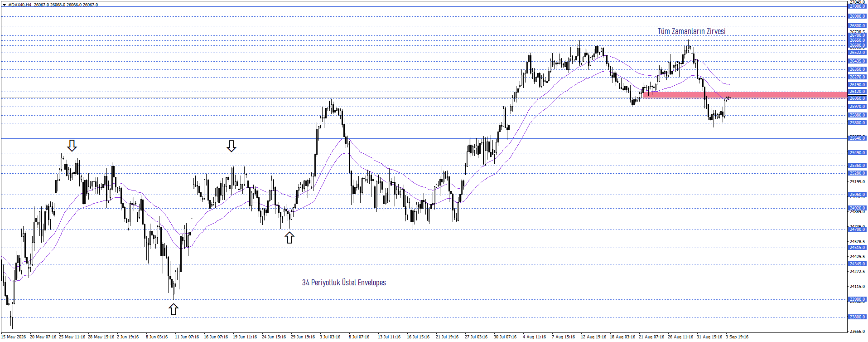
Task: Click the 26900.0 price level label
Action: 857,16
